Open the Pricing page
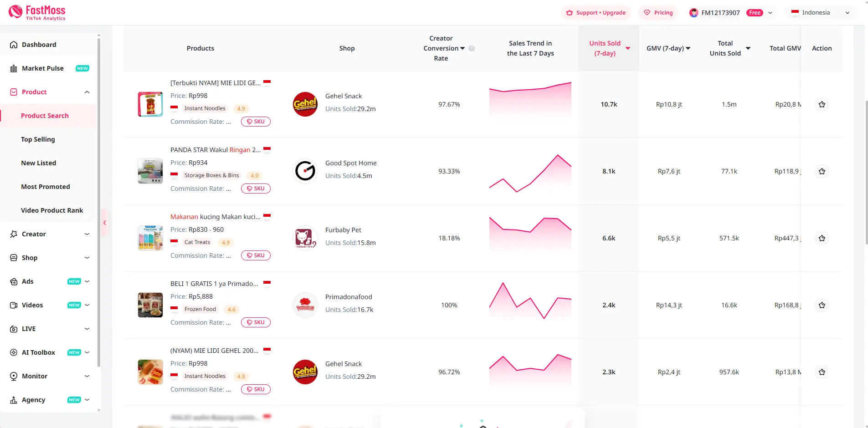This screenshot has width=868, height=428. (x=658, y=13)
